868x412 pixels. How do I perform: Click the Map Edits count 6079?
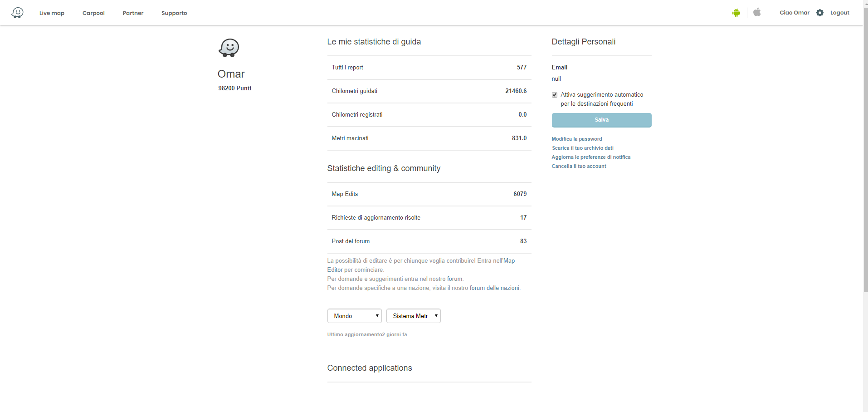coord(520,194)
